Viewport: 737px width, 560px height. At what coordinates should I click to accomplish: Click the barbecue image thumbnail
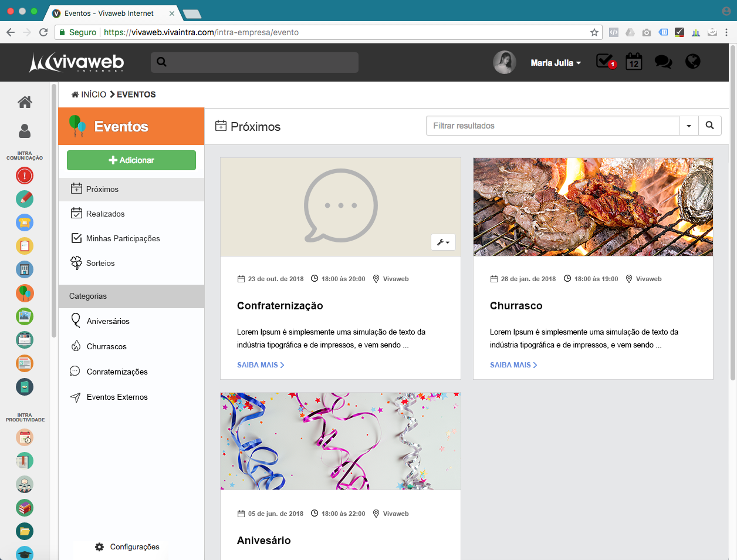tap(593, 207)
